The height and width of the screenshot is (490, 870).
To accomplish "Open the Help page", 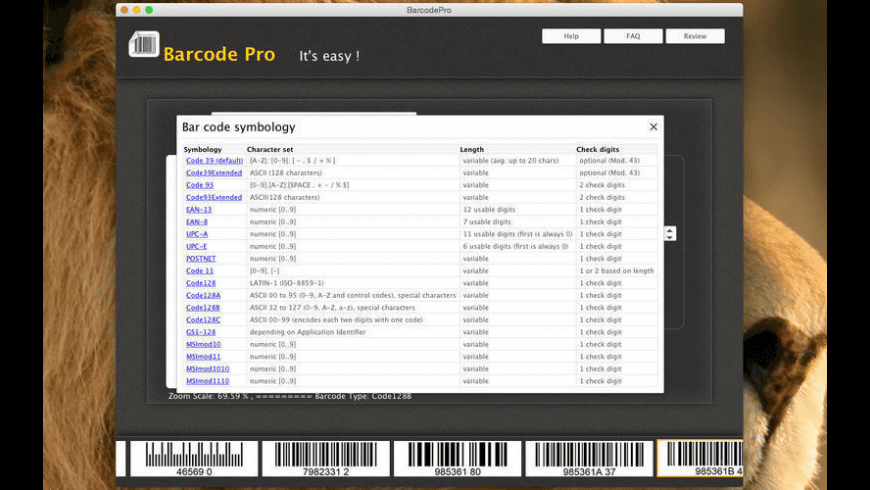I will coord(571,36).
